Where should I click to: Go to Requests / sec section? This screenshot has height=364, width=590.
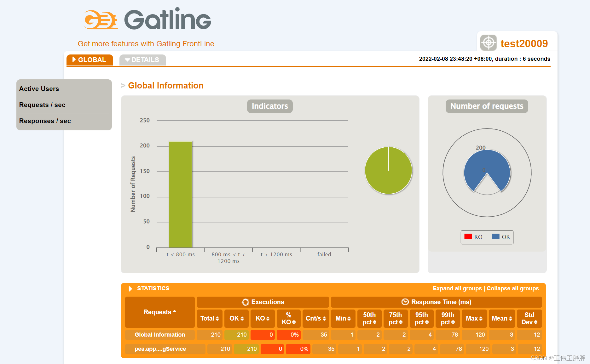(x=42, y=105)
